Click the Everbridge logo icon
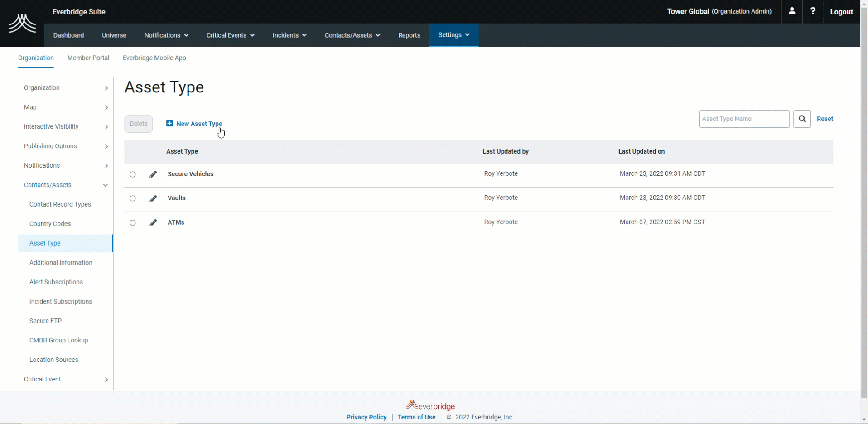The height and width of the screenshot is (424, 868). (22, 24)
